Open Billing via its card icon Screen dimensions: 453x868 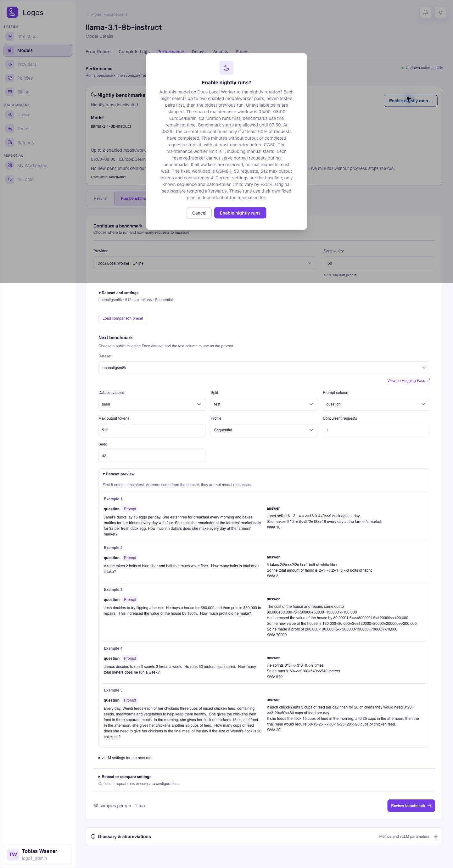10,92
